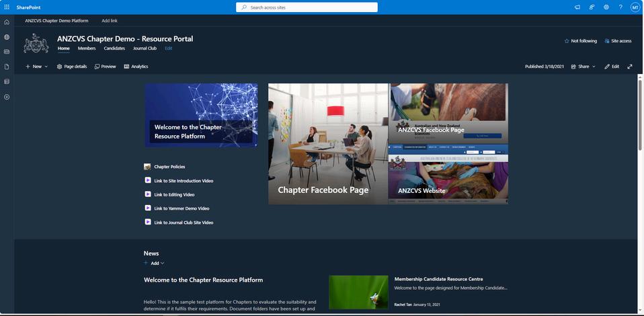Image resolution: width=644 pixels, height=316 pixels.
Task: Click the megaphone news icon in header
Action: (x=577, y=7)
